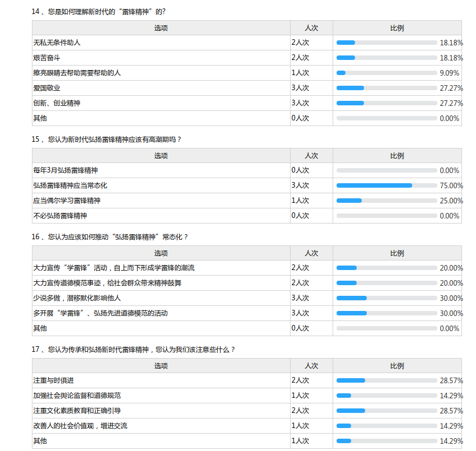Click the progress bar for 艰苦奋斗
The image size is (476, 451).
point(386,58)
